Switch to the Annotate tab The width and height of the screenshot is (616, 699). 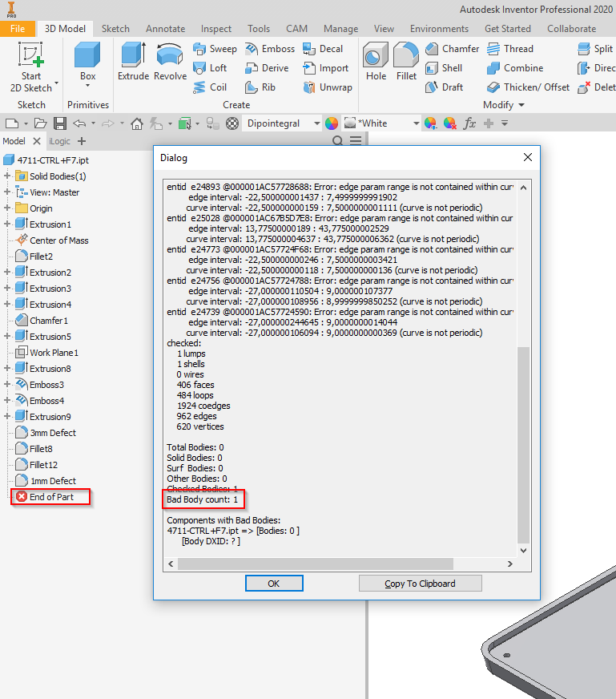point(165,29)
